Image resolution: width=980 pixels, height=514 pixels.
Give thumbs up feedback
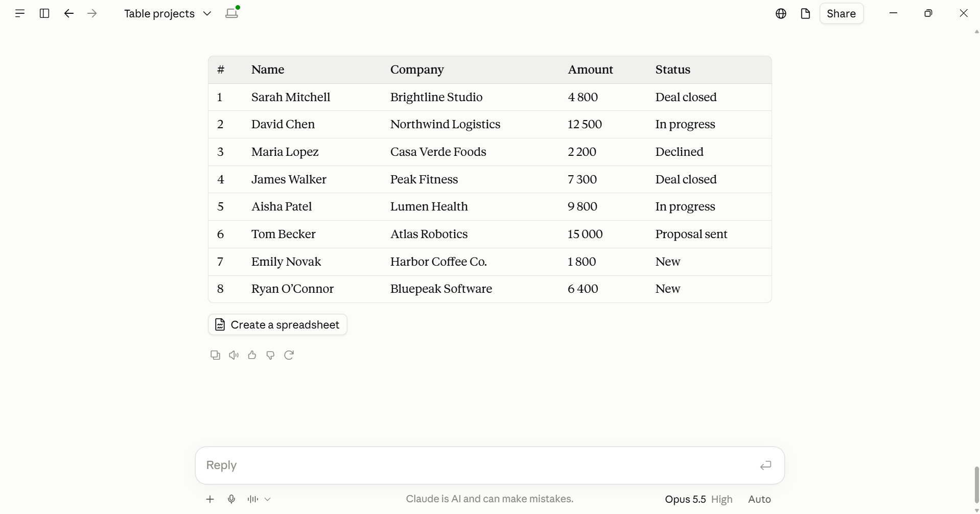252,355
